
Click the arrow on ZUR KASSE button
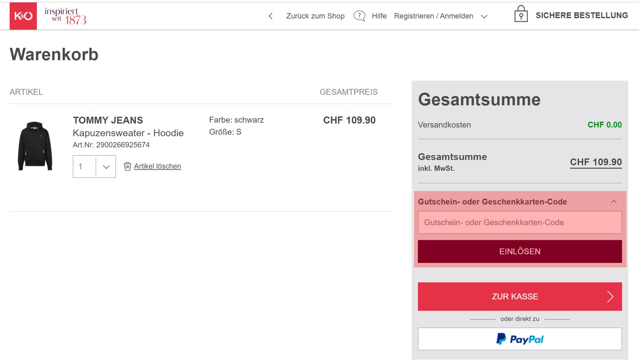point(610,297)
